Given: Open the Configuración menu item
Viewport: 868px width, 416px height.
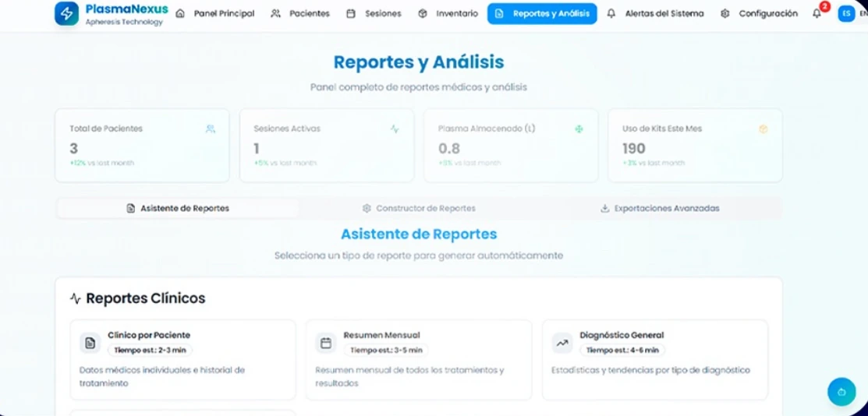Looking at the screenshot, I should [x=759, y=13].
